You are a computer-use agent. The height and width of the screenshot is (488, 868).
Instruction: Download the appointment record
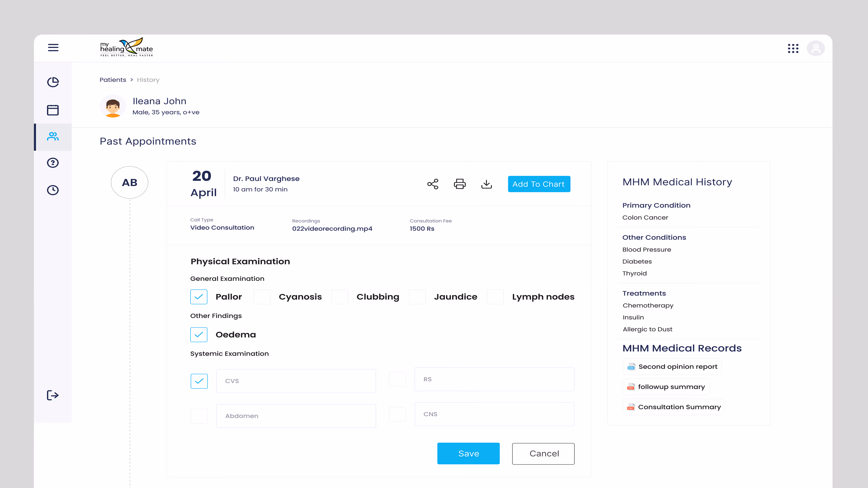point(487,184)
